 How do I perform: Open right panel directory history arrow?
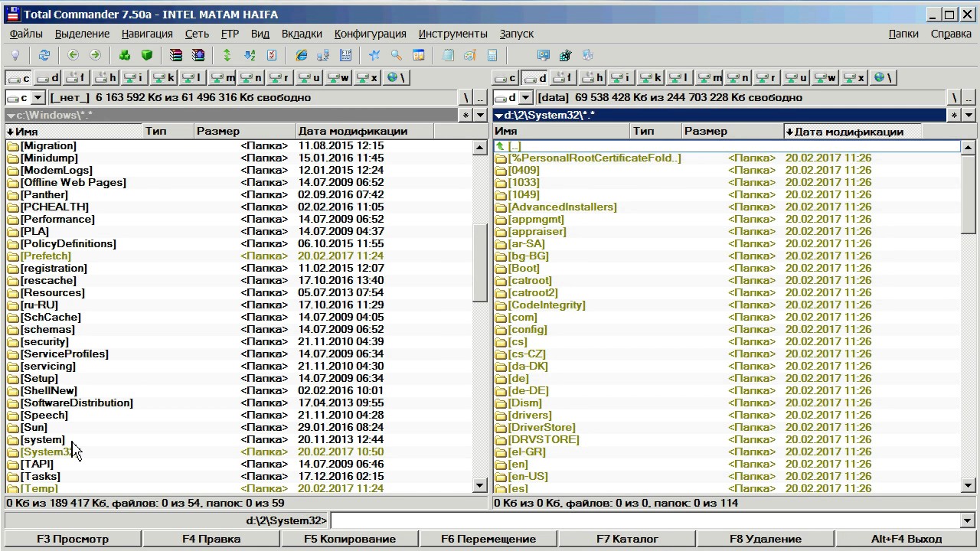[969, 115]
